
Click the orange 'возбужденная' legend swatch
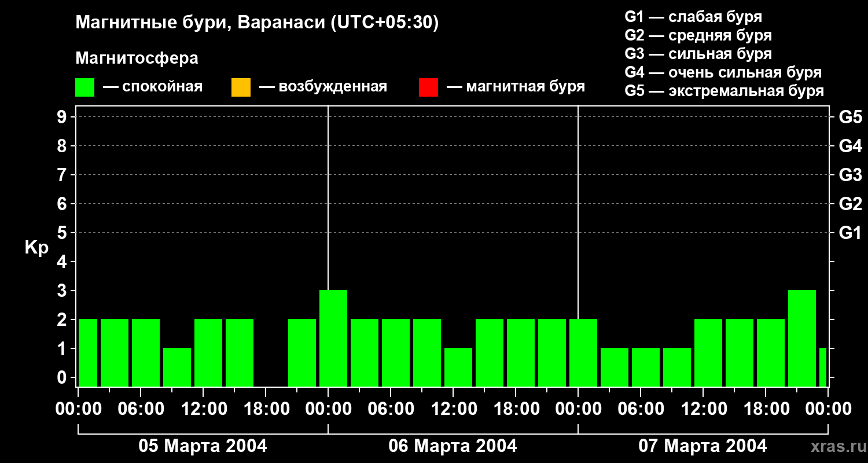(x=241, y=87)
